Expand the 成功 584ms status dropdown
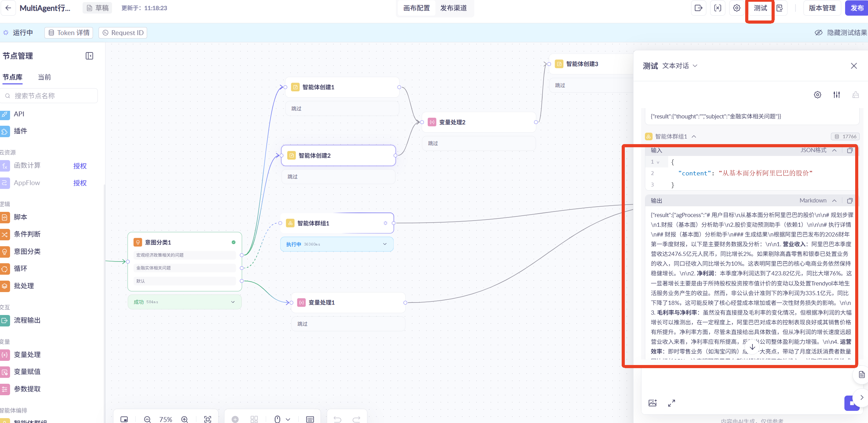868x423 pixels. (233, 302)
